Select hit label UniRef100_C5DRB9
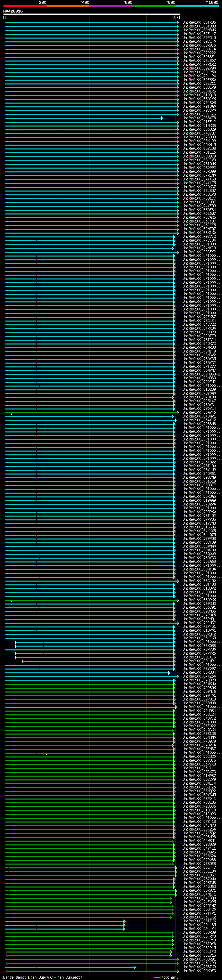222x980 pixels. [199, 932]
